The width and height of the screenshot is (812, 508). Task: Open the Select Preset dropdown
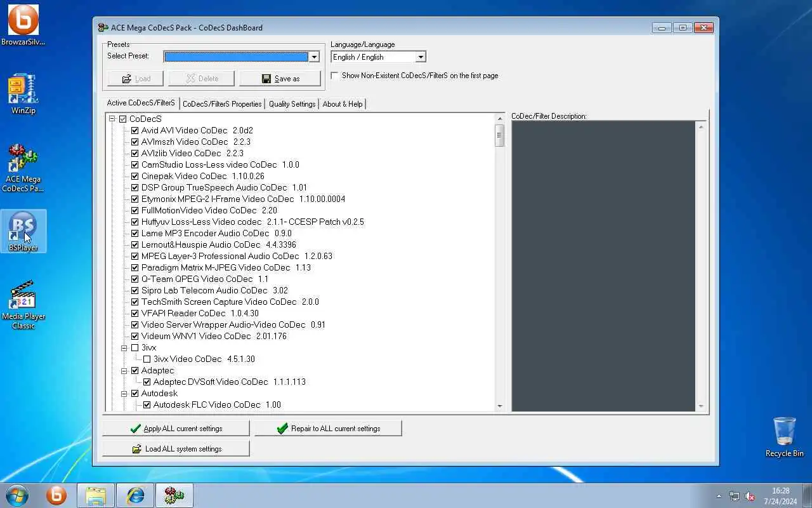click(313, 57)
